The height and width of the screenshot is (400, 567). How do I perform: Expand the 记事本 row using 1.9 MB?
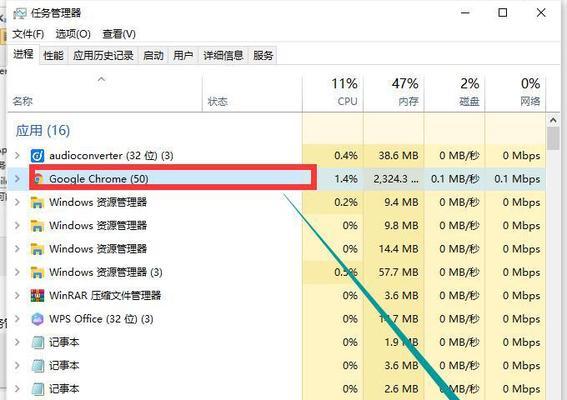coord(17,342)
